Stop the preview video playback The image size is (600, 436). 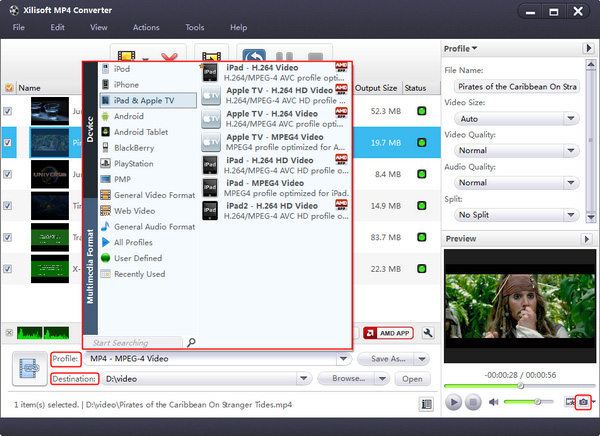click(x=473, y=402)
